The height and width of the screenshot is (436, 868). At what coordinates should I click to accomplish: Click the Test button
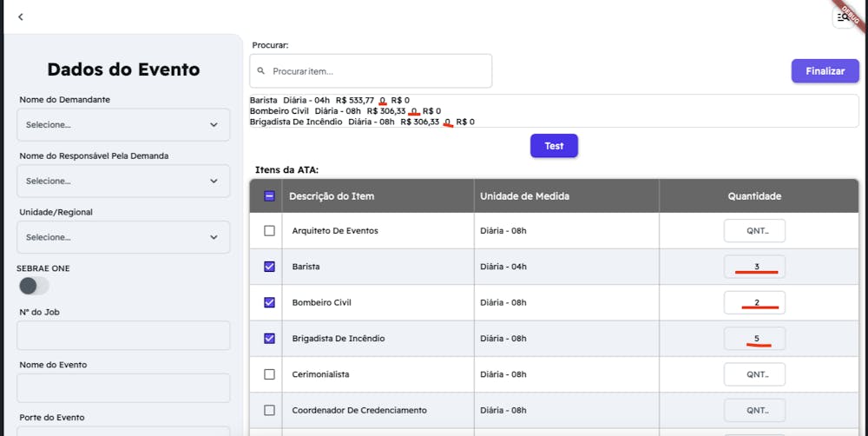554,146
